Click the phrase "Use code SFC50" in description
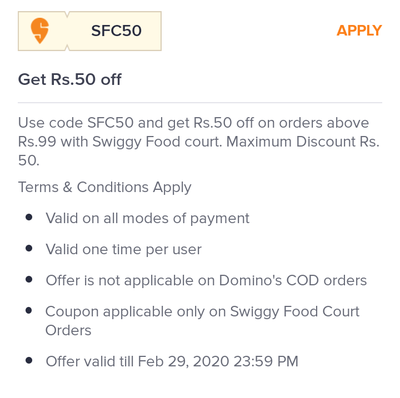The image size is (400, 398). click(76, 123)
